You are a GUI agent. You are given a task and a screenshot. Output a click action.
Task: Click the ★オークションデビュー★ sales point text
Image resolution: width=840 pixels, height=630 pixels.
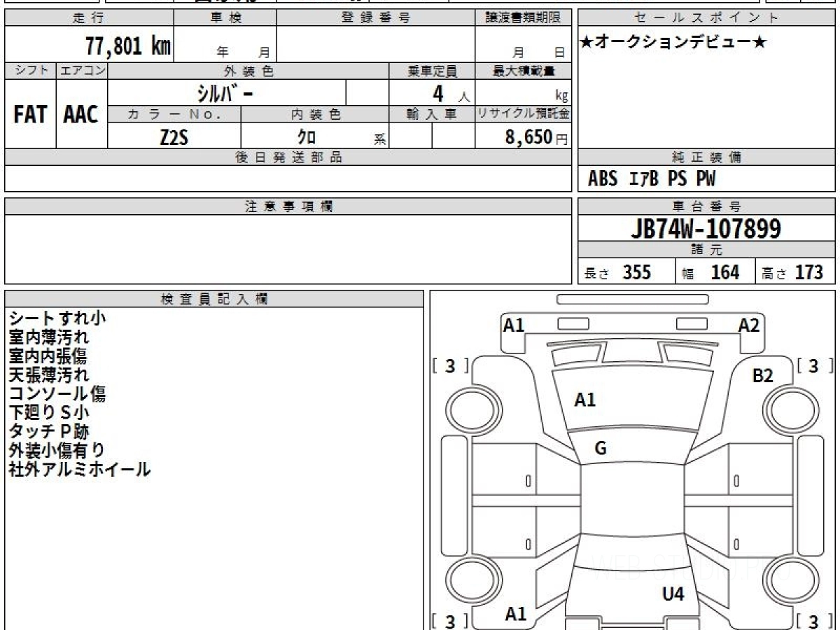tap(673, 42)
